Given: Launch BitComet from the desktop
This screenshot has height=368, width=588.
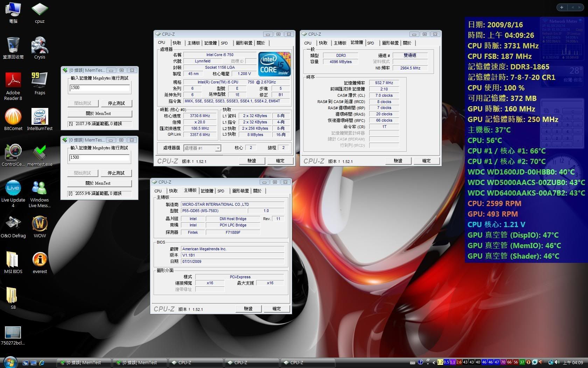Looking at the screenshot, I should coord(13,120).
